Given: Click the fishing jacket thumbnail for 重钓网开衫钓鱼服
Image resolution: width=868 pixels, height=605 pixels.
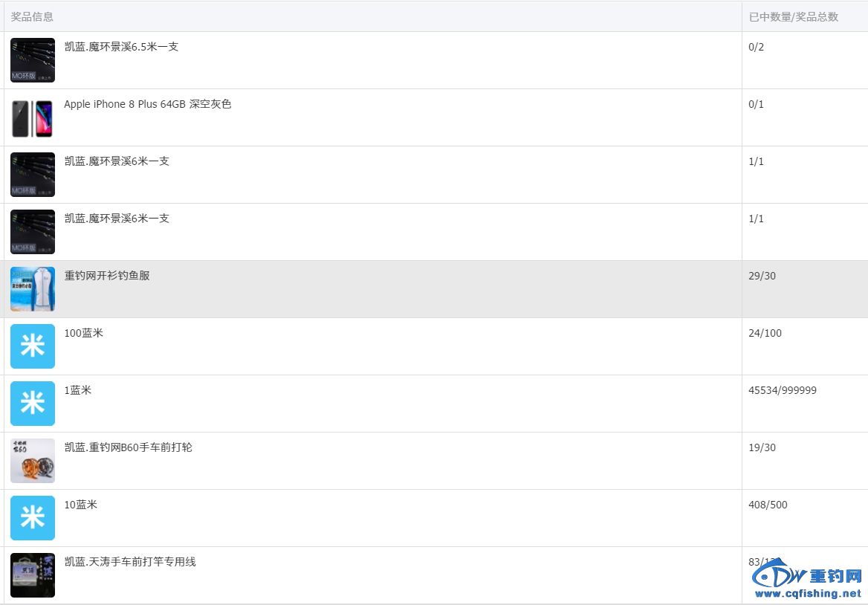Looking at the screenshot, I should [x=32, y=289].
